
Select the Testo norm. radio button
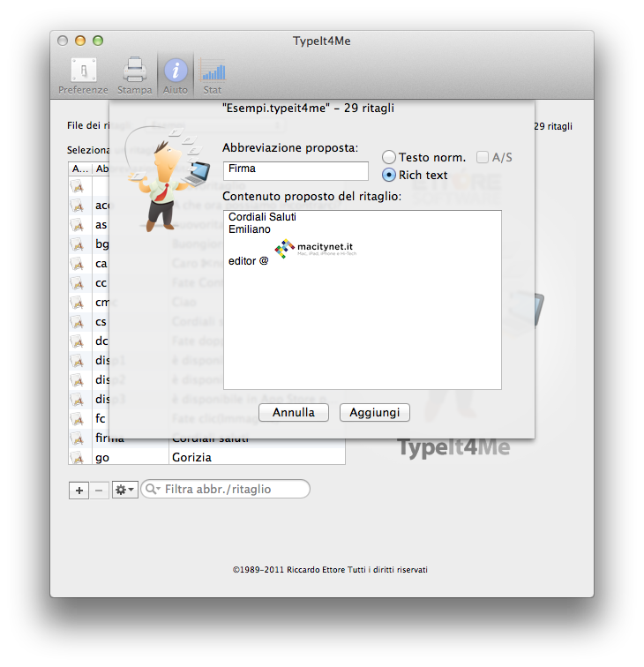point(389,157)
